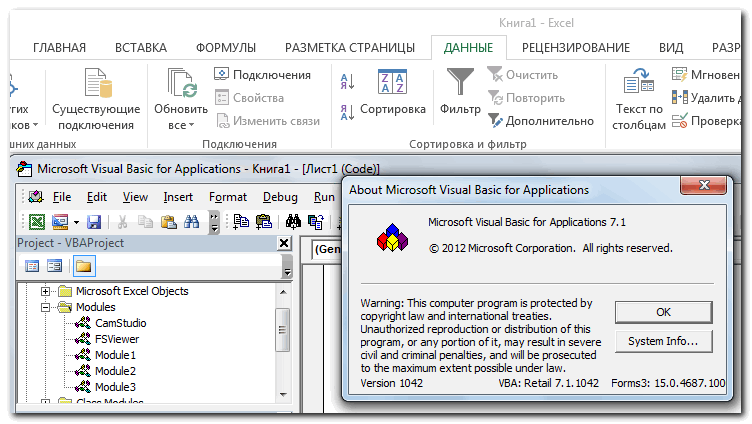Expand Microsoft Excel Objects folder
The height and width of the screenshot is (424, 752).
coord(45,291)
